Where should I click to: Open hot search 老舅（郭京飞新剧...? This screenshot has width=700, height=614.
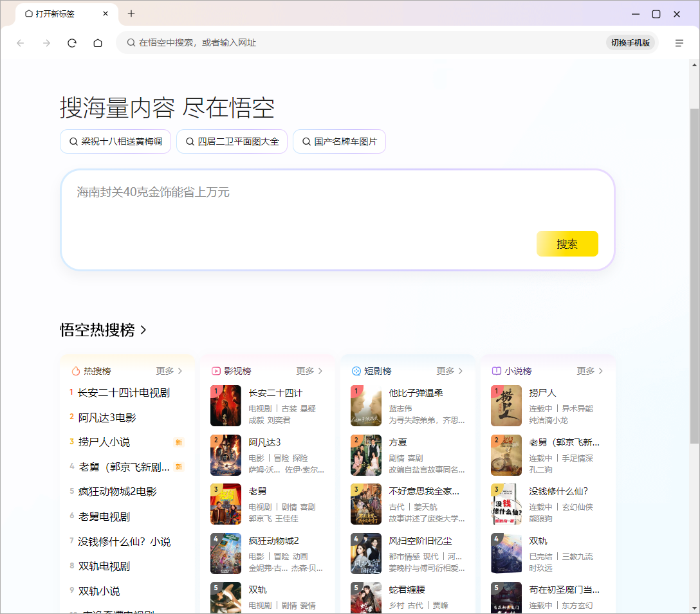124,467
